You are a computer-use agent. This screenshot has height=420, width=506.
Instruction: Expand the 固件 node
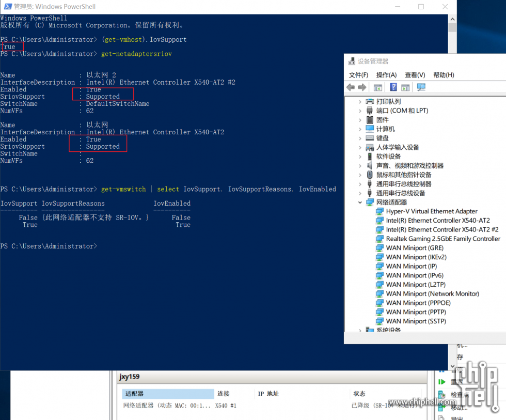(x=360, y=120)
